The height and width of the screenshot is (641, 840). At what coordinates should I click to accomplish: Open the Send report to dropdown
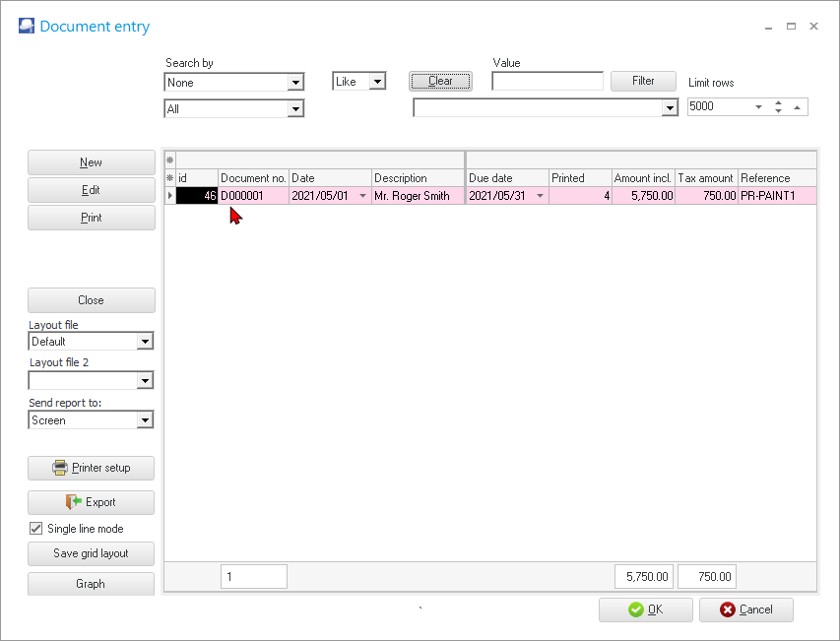pos(145,420)
